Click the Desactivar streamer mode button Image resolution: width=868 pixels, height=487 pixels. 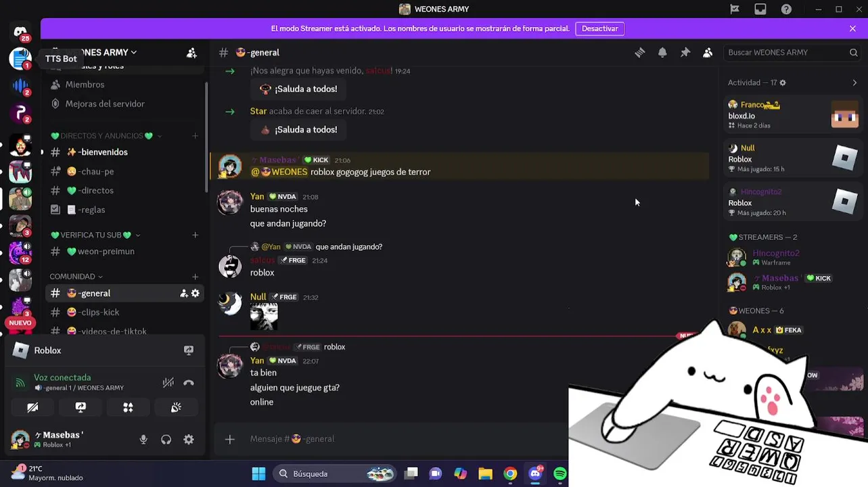(599, 28)
